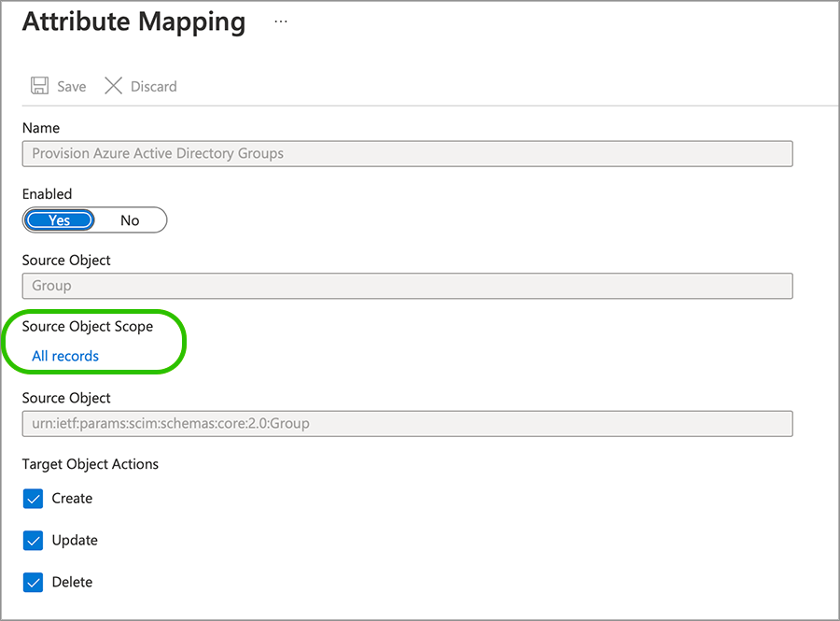
Task: Click the Discard text in toolbar
Action: point(153,87)
